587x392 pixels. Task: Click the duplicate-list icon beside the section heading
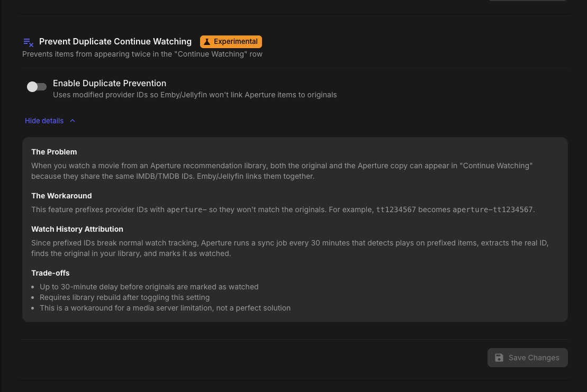(x=28, y=42)
